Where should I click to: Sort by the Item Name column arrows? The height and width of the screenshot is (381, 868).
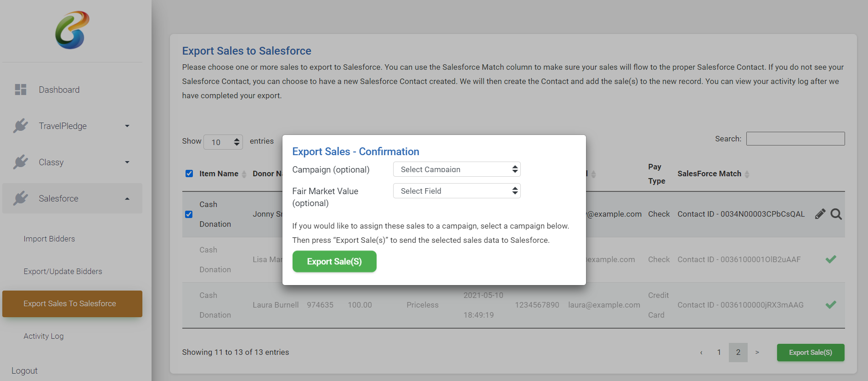(244, 174)
